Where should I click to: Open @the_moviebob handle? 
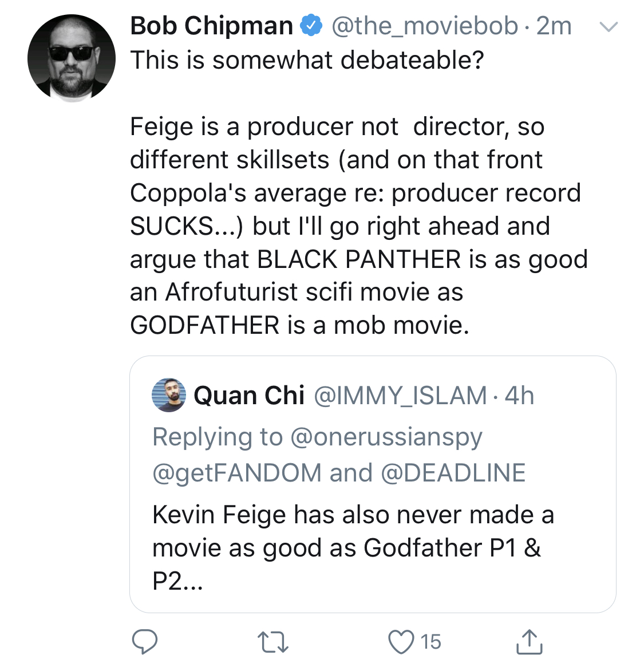[x=425, y=26]
